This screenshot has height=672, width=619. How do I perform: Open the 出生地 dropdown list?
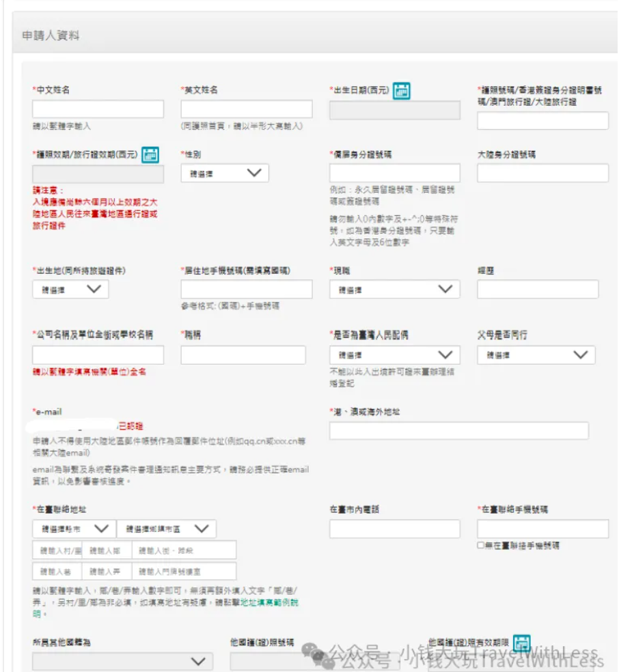[70, 290]
